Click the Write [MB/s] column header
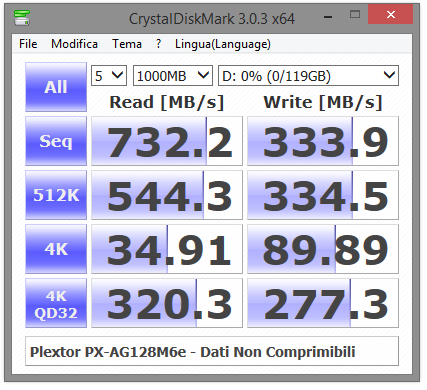The width and height of the screenshot is (427, 390). [x=323, y=102]
